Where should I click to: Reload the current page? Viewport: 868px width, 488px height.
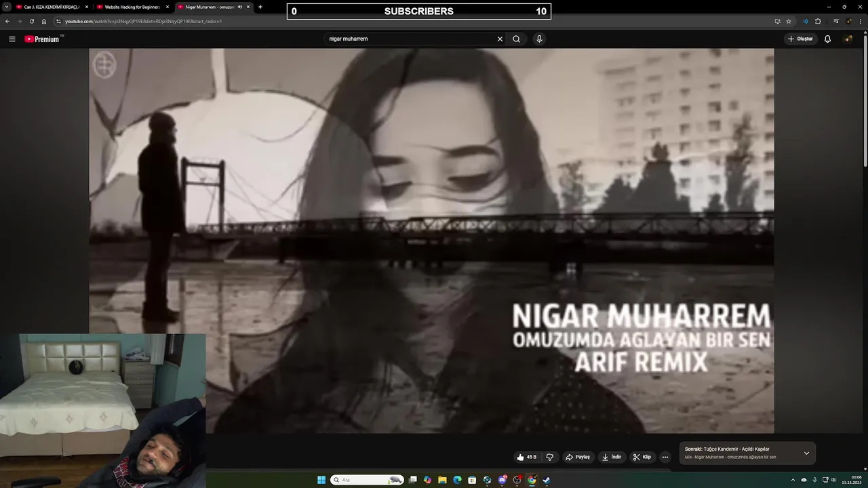[32, 21]
